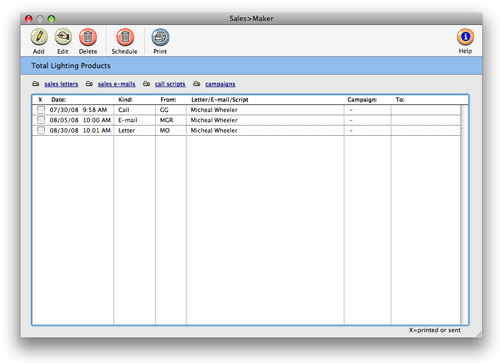Click the From: column header

click(168, 100)
